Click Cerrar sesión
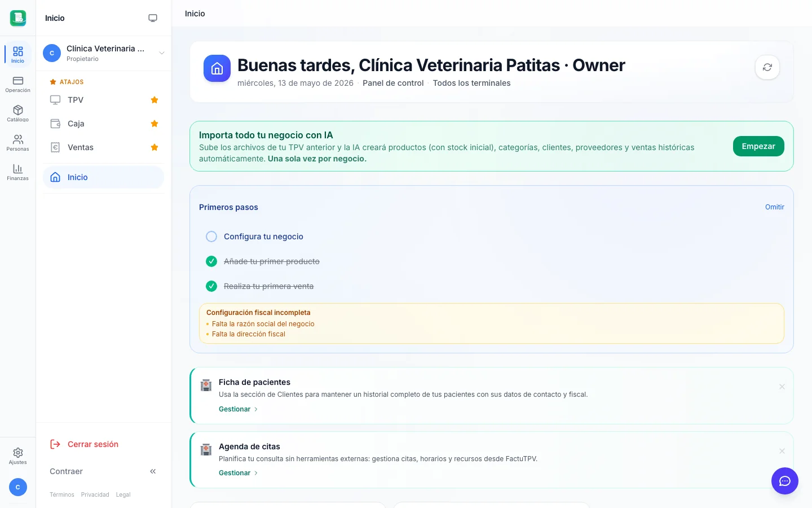Image resolution: width=812 pixels, height=508 pixels. point(93,444)
